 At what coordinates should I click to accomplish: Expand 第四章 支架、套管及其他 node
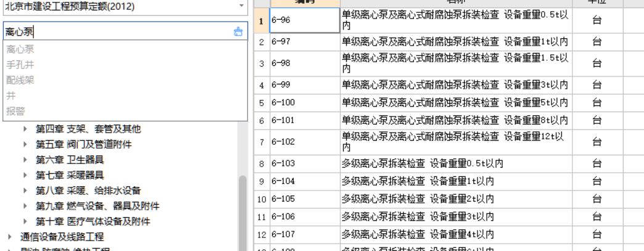tap(25, 129)
